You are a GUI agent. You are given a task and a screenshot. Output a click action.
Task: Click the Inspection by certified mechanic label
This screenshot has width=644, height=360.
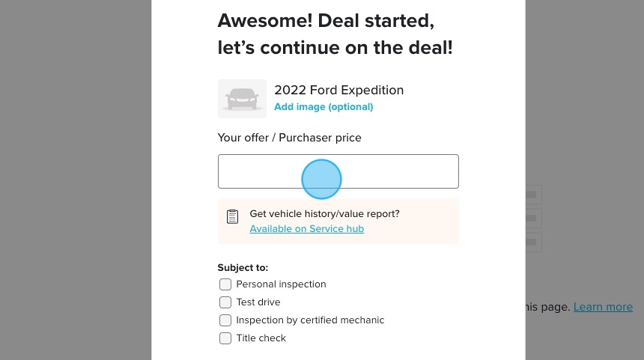click(310, 320)
